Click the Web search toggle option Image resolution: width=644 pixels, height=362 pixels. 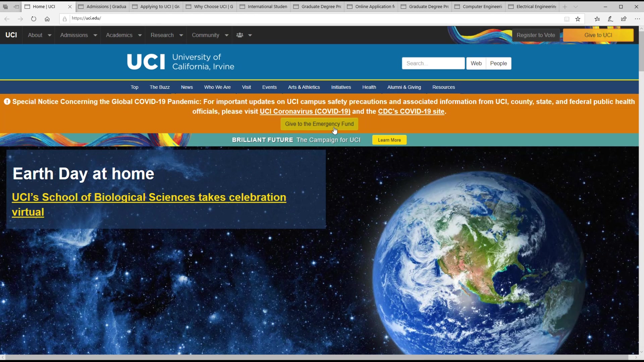tap(476, 63)
